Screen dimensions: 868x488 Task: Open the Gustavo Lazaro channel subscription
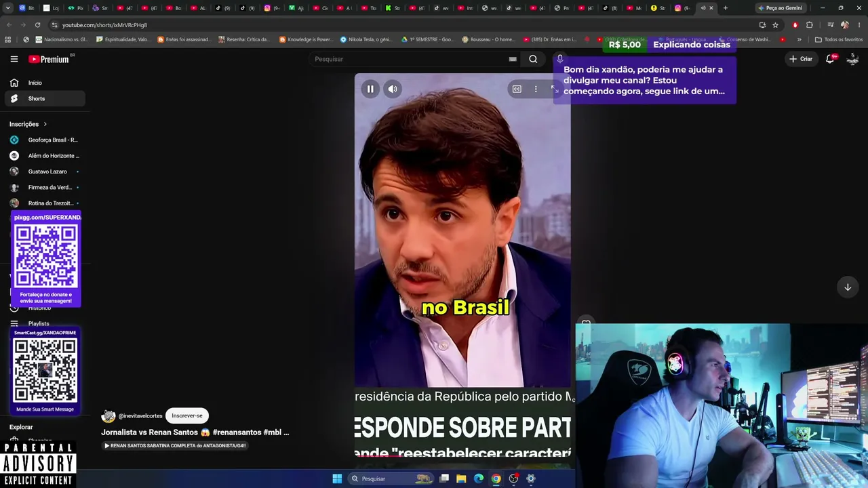click(x=45, y=171)
